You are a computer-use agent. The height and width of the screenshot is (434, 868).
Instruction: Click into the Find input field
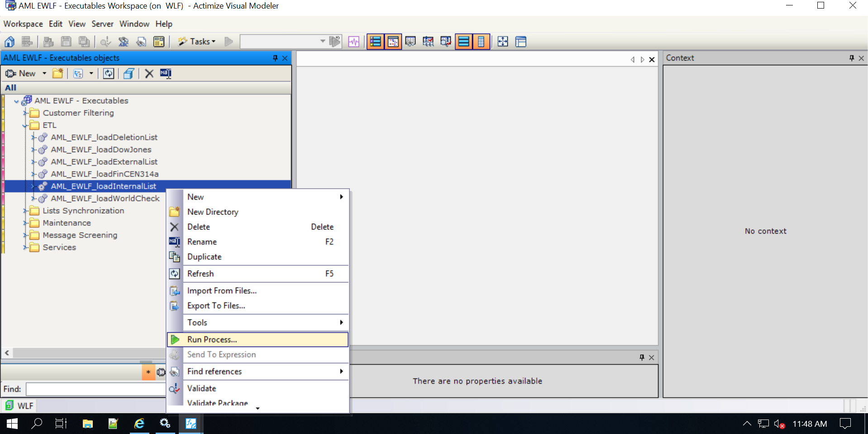95,389
